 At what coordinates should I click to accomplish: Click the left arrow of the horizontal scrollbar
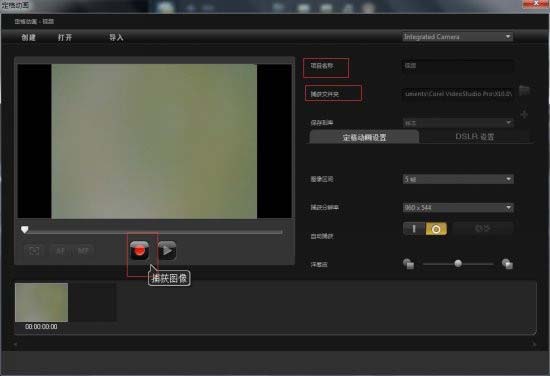pos(15,344)
